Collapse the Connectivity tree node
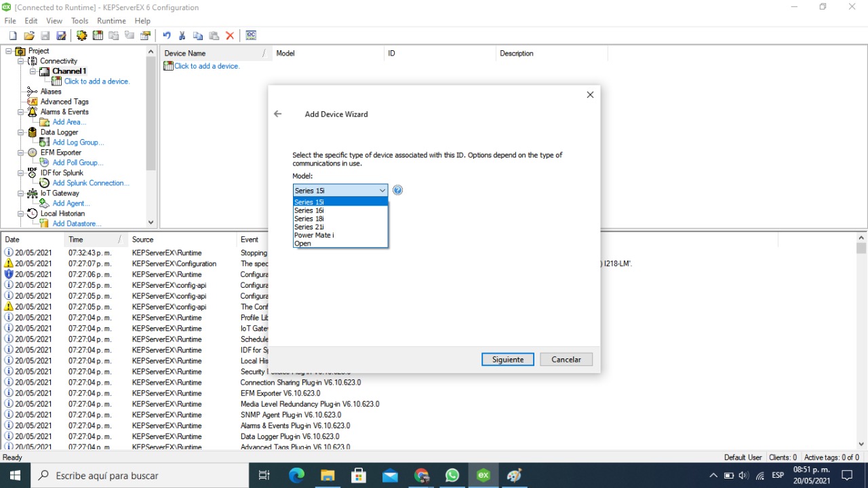Screen dimensions: 868x488 pyautogui.click(x=21, y=60)
